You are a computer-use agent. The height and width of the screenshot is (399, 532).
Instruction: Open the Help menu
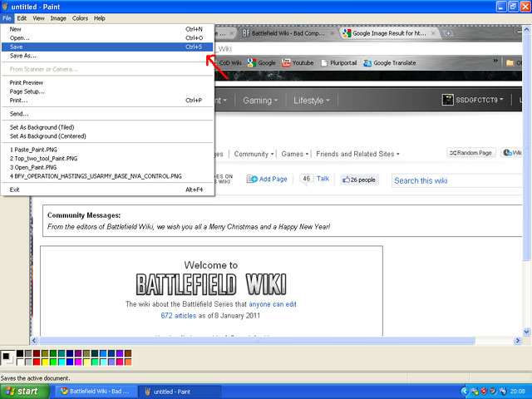tap(100, 18)
